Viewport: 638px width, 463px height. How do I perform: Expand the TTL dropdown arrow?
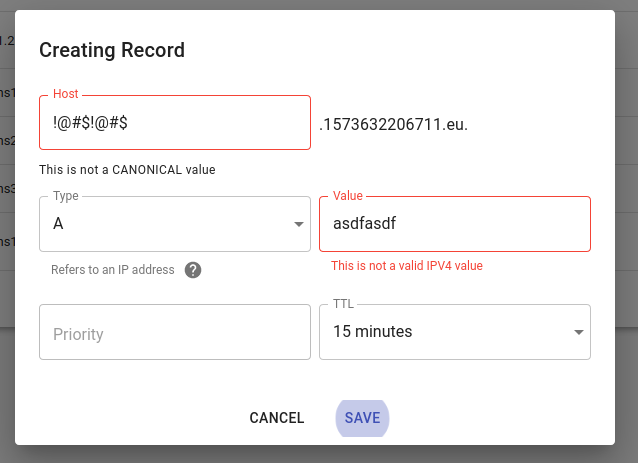coord(579,332)
